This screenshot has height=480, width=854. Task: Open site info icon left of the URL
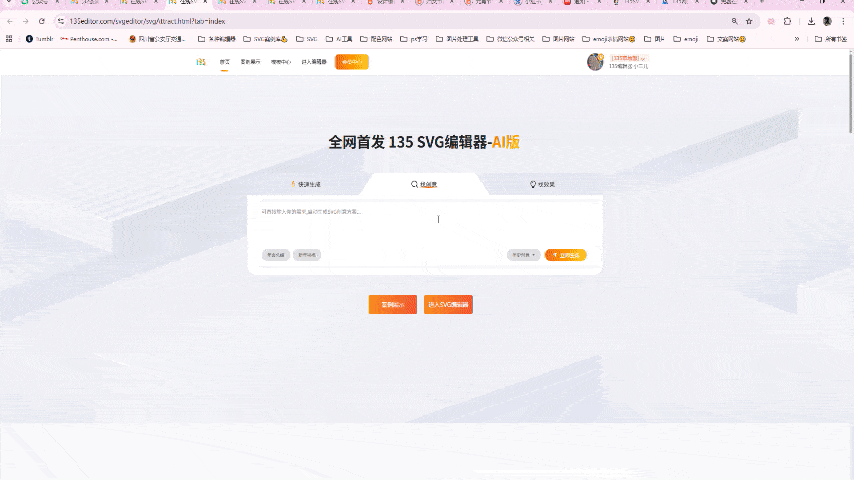point(60,21)
